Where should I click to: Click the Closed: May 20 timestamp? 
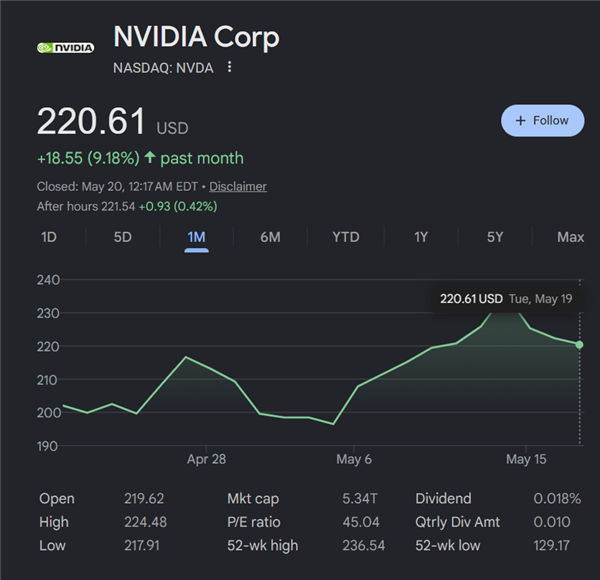117,186
